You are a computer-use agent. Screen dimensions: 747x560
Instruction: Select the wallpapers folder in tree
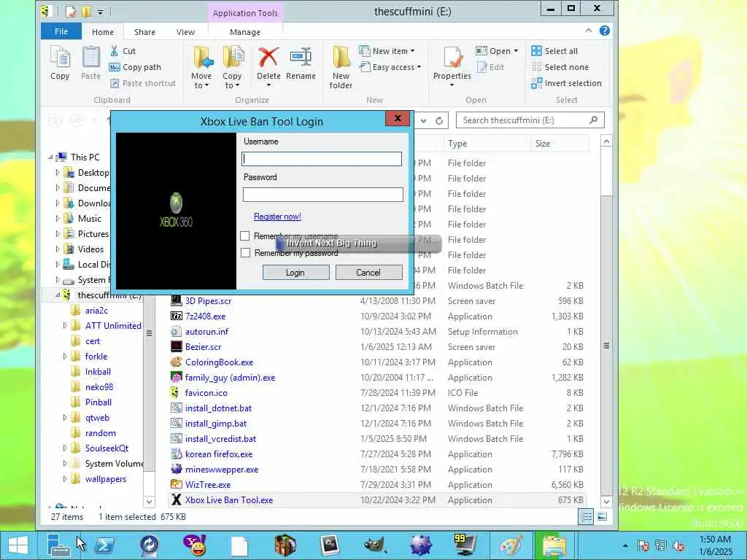tap(105, 479)
